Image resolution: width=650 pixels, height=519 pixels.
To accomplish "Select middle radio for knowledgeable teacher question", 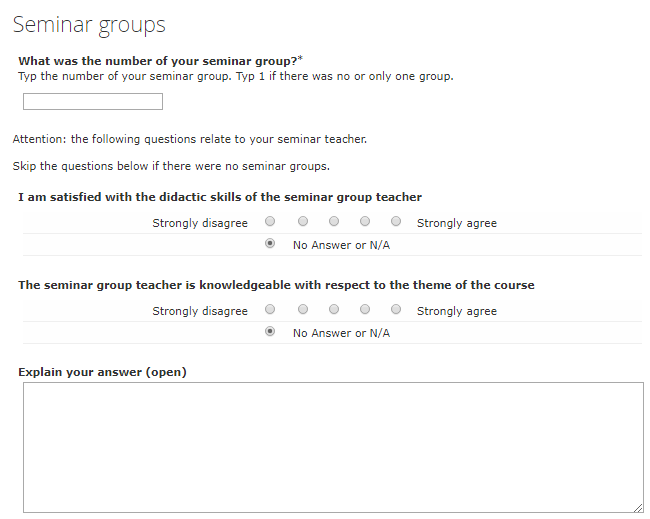I will pyautogui.click(x=334, y=309).
